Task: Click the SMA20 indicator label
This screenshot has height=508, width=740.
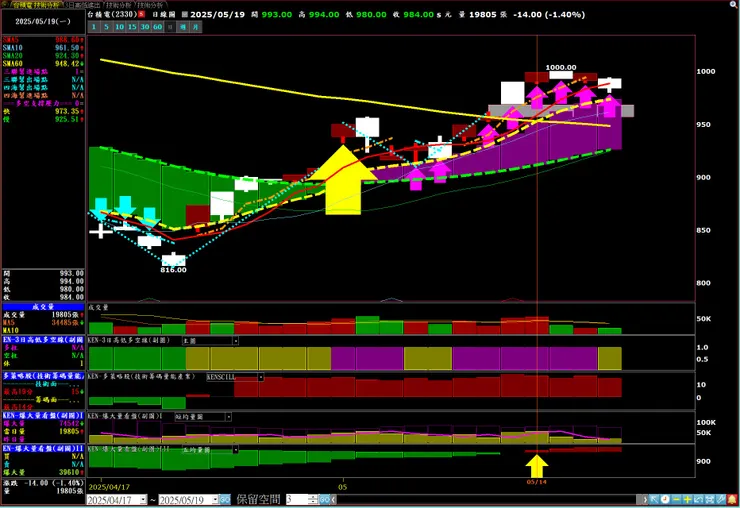Action: pyautogui.click(x=13, y=56)
